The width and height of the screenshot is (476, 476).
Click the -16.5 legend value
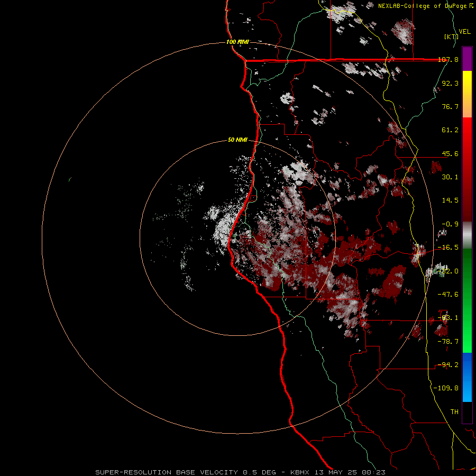coord(448,248)
